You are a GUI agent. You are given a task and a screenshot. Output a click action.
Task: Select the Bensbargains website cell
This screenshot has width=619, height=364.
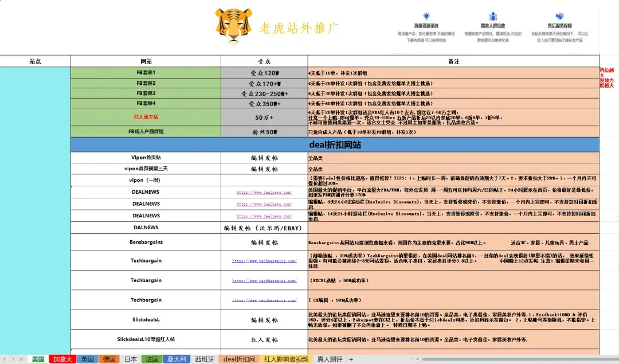tap(146, 242)
